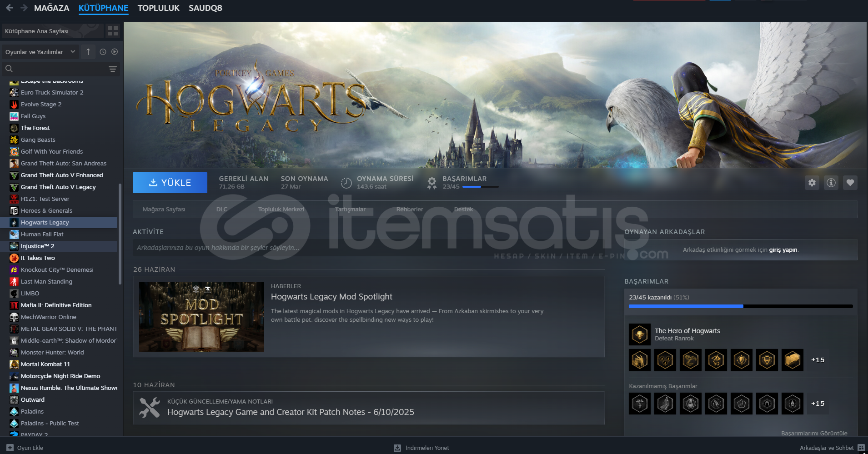The image size is (868, 454).
Task: Click the sort ascending arrow icon
Action: coord(88,52)
